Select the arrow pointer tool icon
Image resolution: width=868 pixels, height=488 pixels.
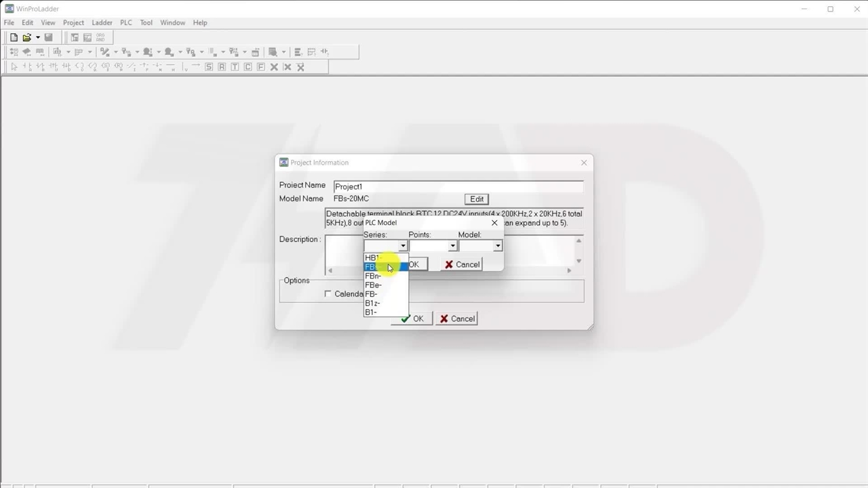tap(14, 66)
